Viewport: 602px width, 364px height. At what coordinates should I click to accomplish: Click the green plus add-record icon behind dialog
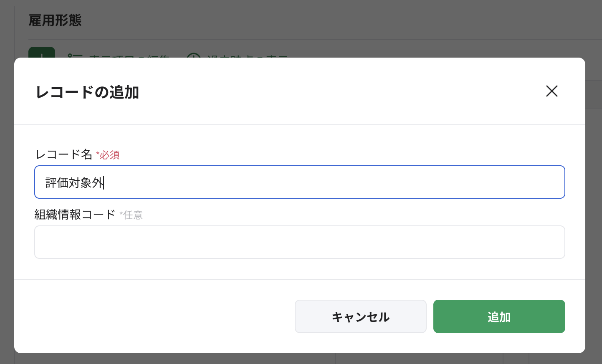tap(41, 53)
